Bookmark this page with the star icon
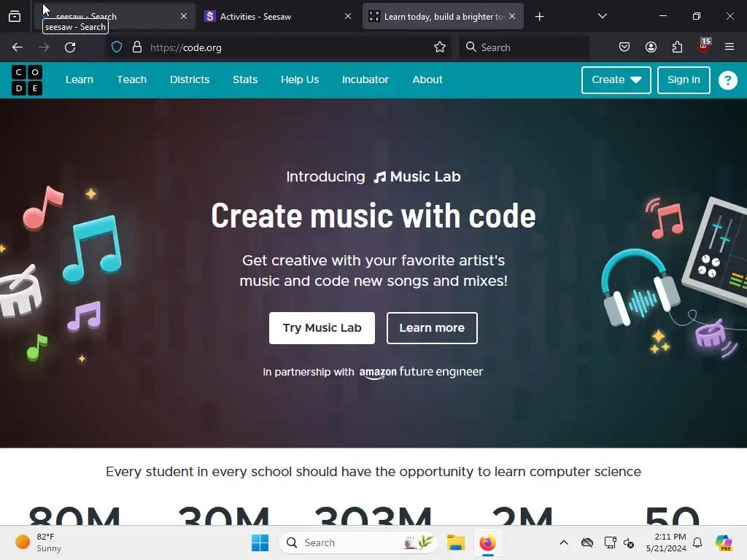Image resolution: width=747 pixels, height=560 pixels. pyautogui.click(x=440, y=47)
